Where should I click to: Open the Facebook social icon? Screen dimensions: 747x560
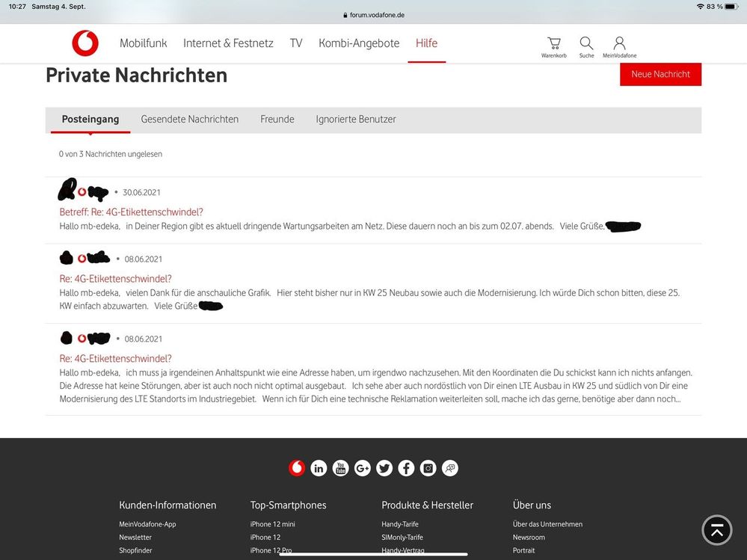coord(406,468)
